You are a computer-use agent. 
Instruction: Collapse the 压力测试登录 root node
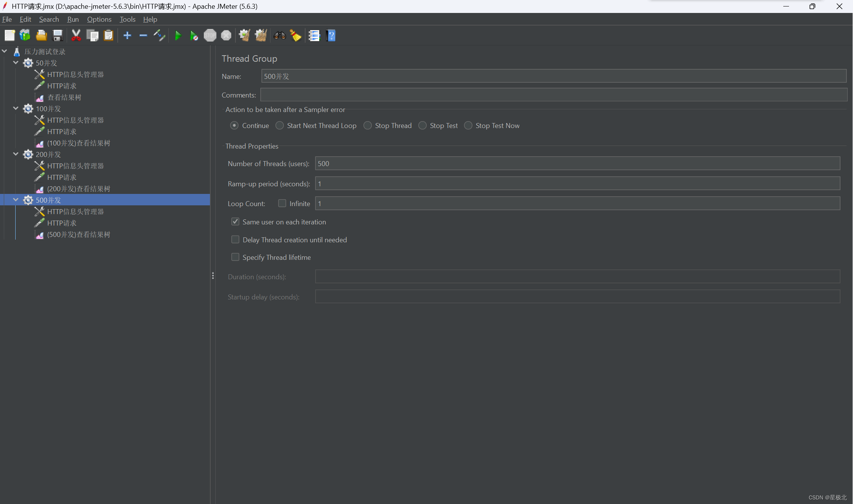pos(5,51)
